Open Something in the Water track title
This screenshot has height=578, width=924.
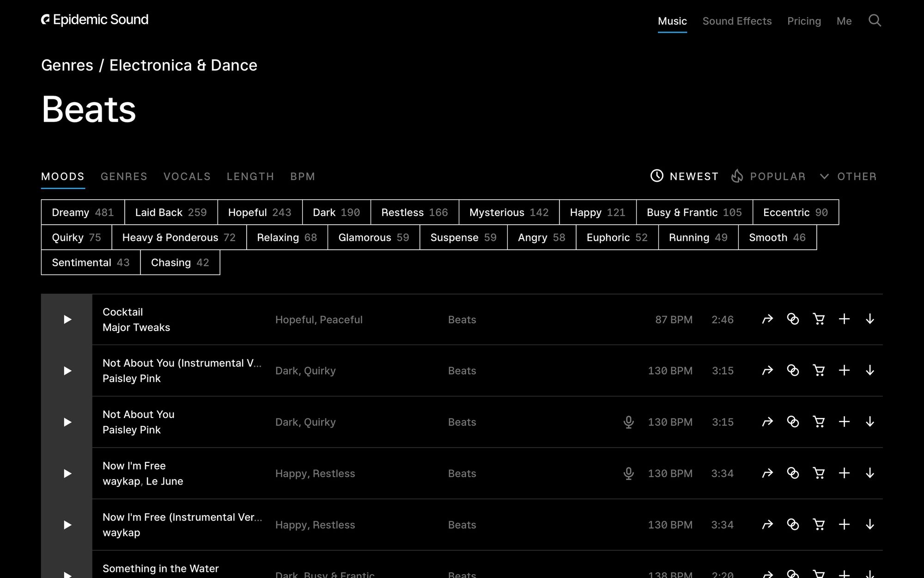pos(161,568)
